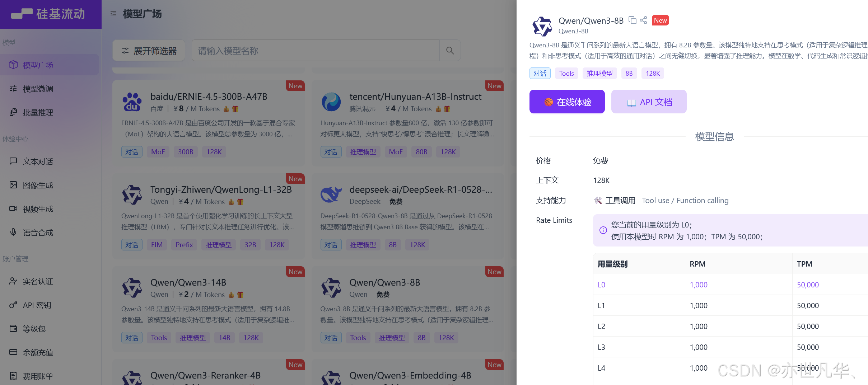Image resolution: width=868 pixels, height=385 pixels.
Task: Expand the 展开筛选器 filter panel
Action: click(x=149, y=51)
